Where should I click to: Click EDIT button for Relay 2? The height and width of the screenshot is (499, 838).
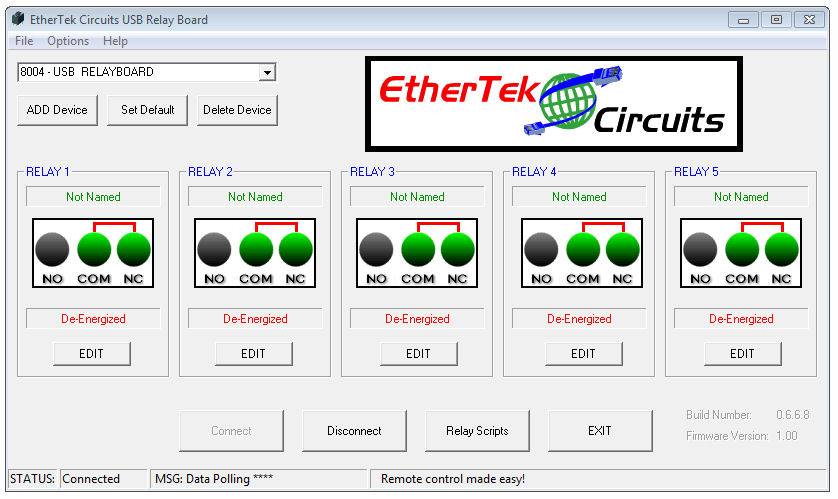coord(254,354)
